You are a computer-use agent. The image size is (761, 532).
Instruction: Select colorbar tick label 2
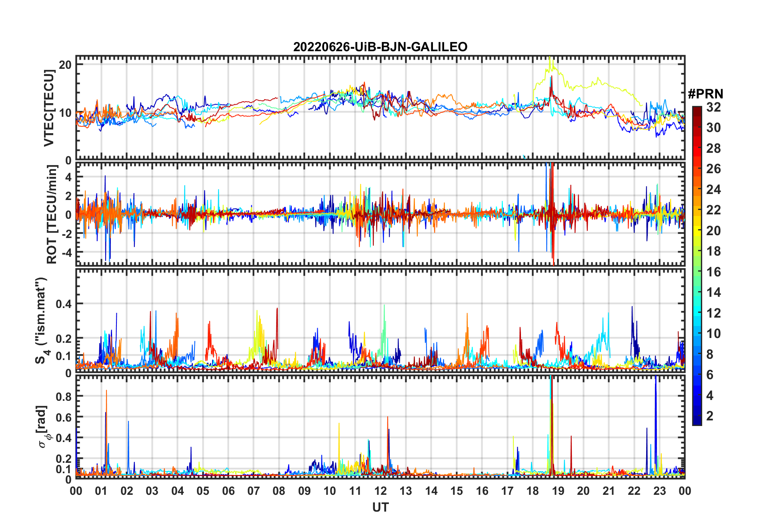coord(710,416)
